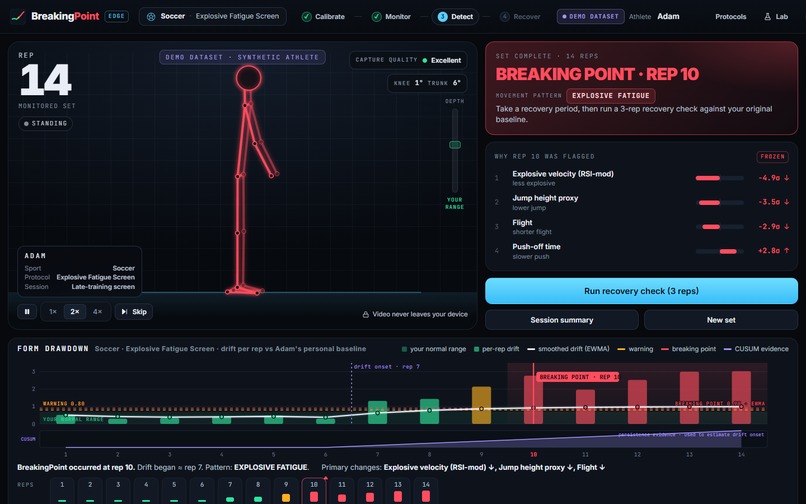Toggle 'your normal range' legend item
This screenshot has height=504, width=806.
(x=434, y=349)
